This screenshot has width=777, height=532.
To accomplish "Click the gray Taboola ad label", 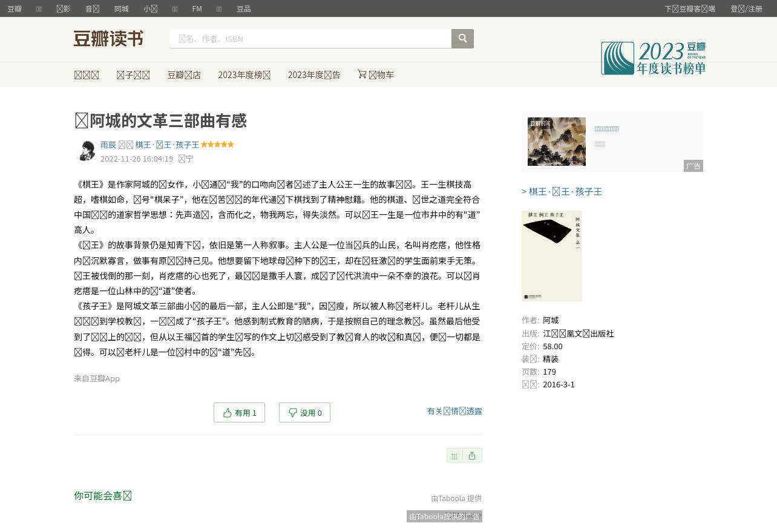I will [x=444, y=516].
